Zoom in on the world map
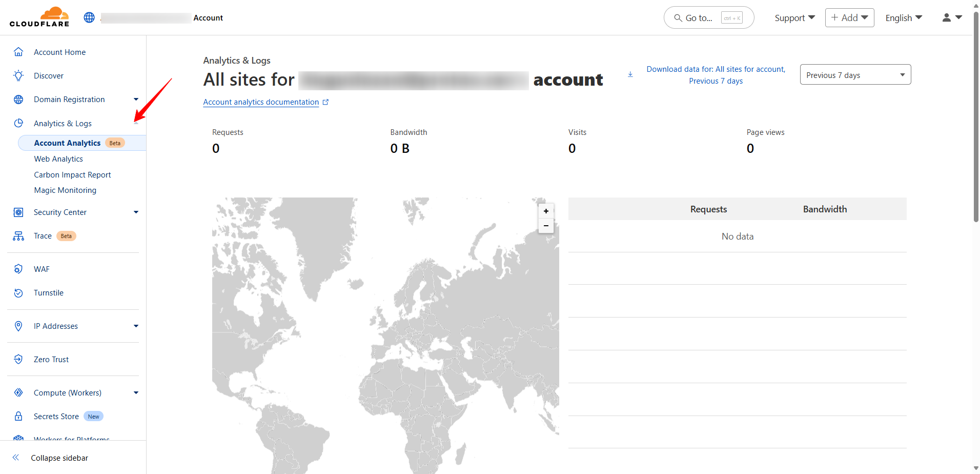This screenshot has height=474, width=980. (546, 211)
